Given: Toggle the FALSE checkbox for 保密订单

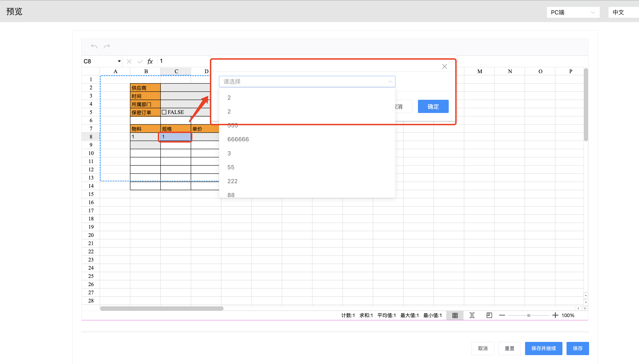Looking at the screenshot, I should click(164, 112).
